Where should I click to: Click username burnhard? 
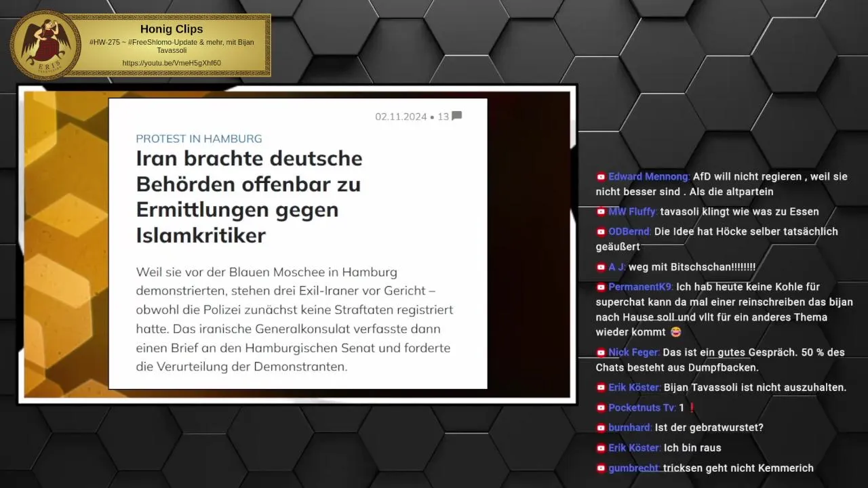pos(630,428)
